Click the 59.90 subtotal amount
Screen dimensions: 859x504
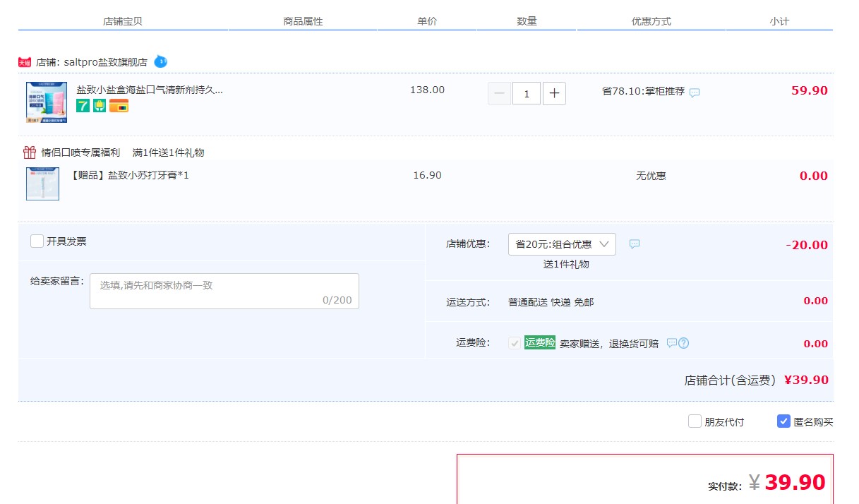coord(810,90)
